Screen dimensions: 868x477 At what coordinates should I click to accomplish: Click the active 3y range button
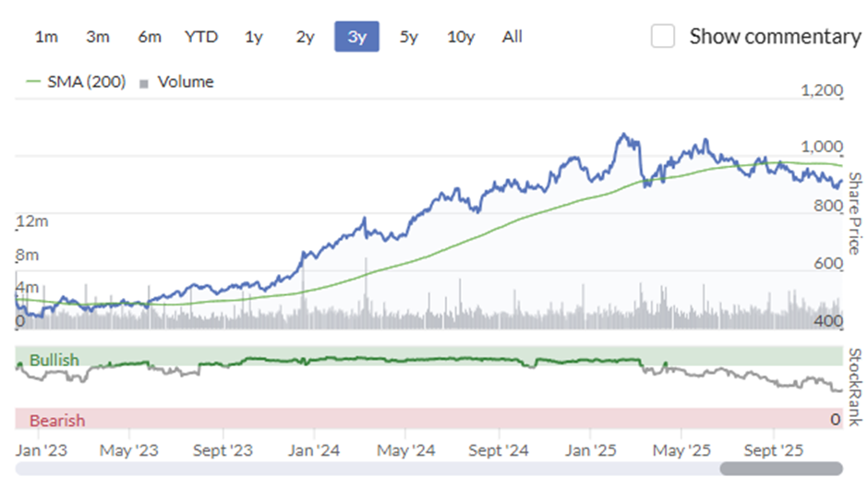[356, 37]
